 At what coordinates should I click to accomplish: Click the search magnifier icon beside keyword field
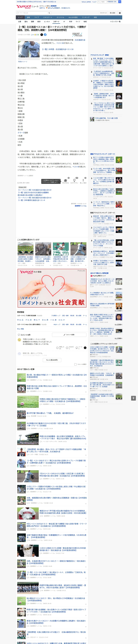[x=49, y=13]
